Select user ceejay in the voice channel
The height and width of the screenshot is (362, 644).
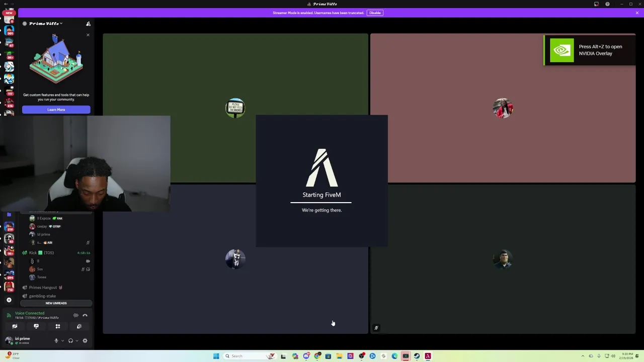point(45,226)
